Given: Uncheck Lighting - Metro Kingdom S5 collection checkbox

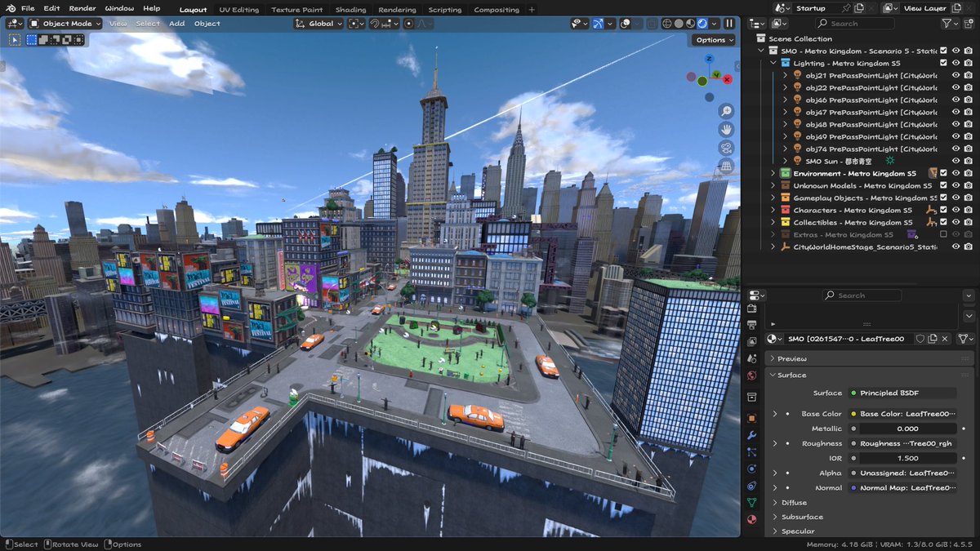Looking at the screenshot, I should click(944, 63).
